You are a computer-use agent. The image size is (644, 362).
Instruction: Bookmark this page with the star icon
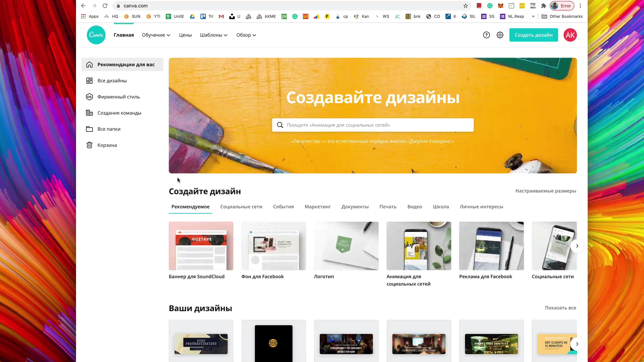[x=466, y=6]
